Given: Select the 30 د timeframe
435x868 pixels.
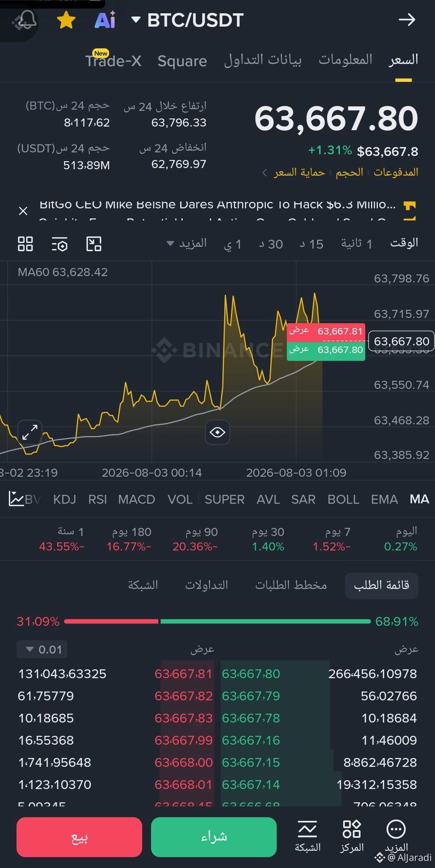Looking at the screenshot, I should coord(271,244).
